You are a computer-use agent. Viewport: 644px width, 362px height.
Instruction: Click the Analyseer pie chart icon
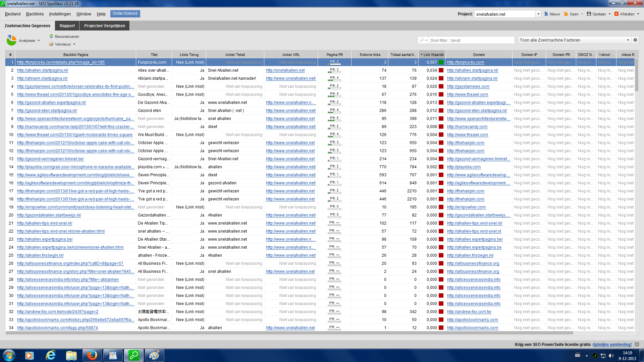coord(11,40)
